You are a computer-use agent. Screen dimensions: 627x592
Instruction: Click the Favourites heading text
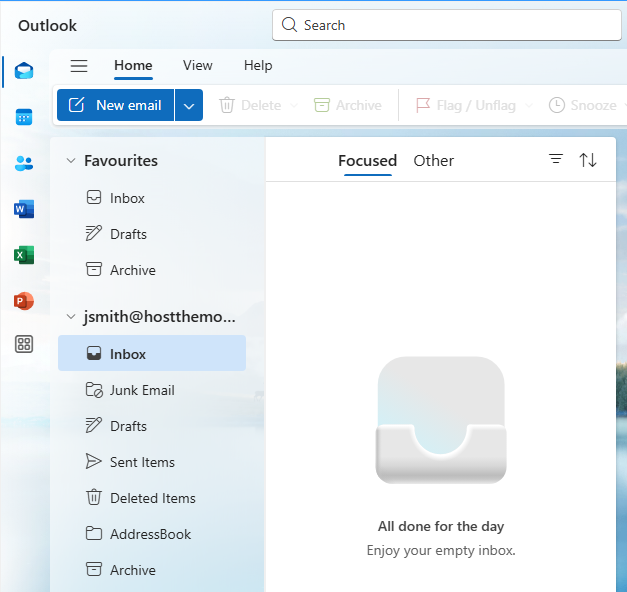121,161
